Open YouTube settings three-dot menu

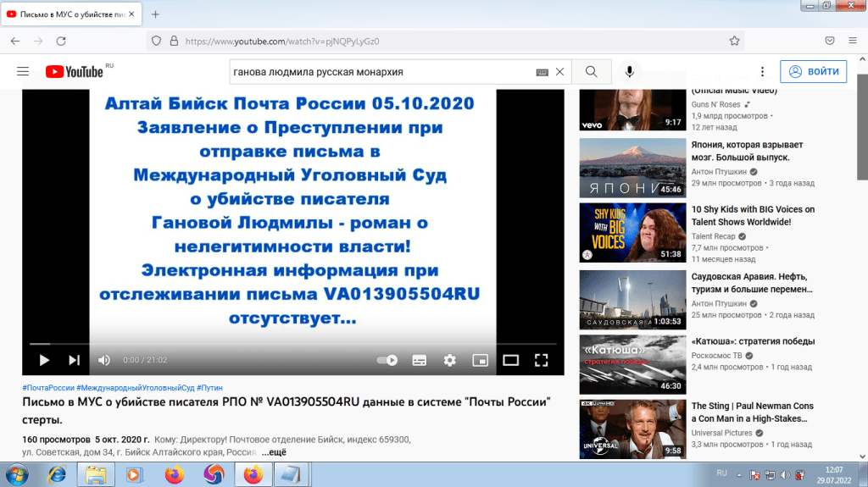coord(762,72)
